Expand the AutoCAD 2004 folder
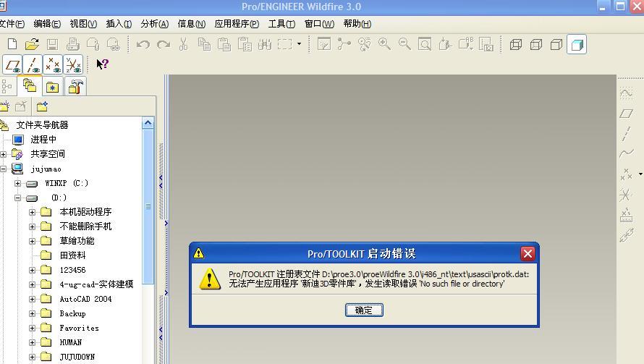644x364 pixels. click(32, 299)
